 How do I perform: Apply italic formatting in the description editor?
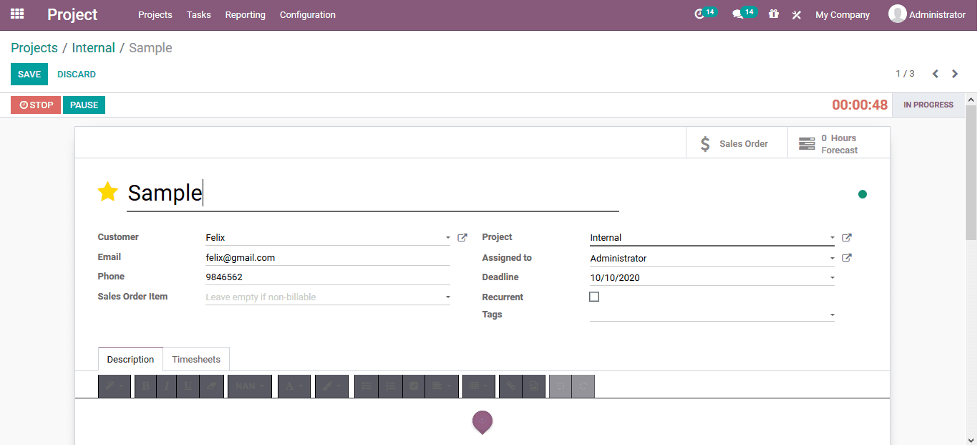(x=166, y=386)
